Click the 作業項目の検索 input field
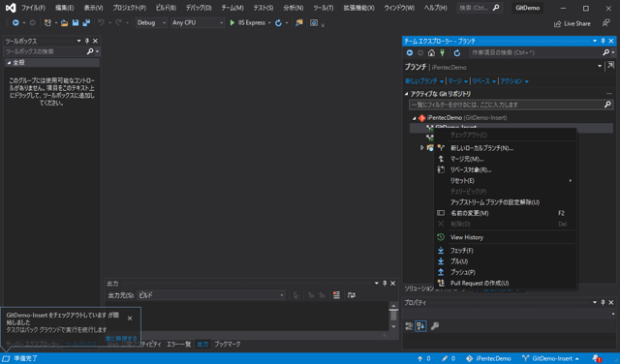 click(x=536, y=52)
